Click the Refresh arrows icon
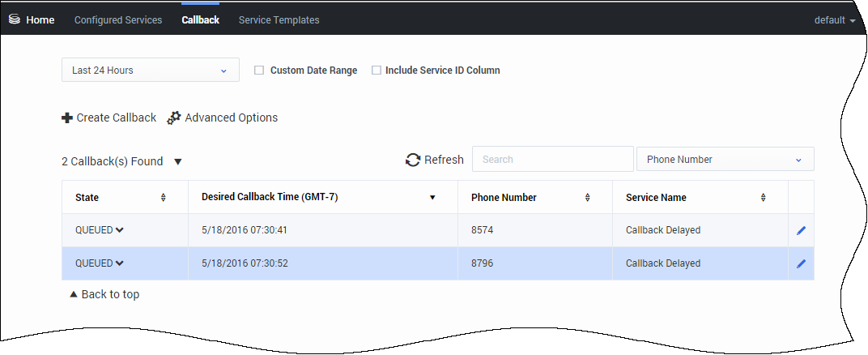Screen dimensions: 868x355 413,160
